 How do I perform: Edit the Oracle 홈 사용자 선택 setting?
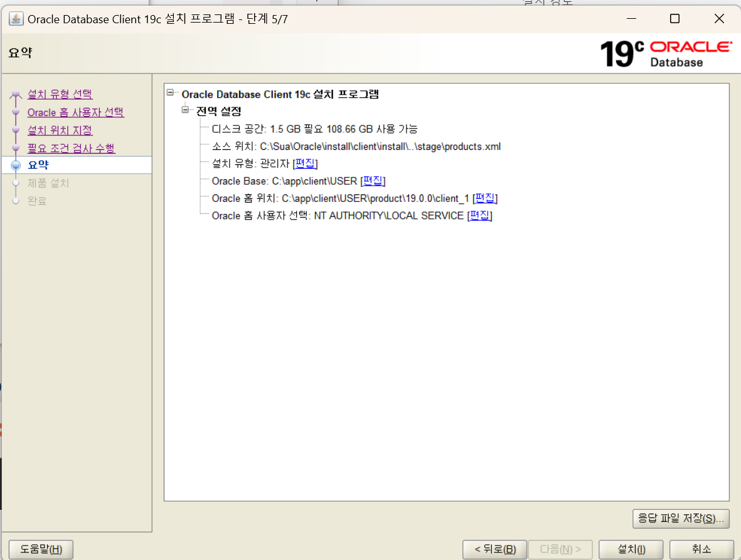tap(479, 215)
